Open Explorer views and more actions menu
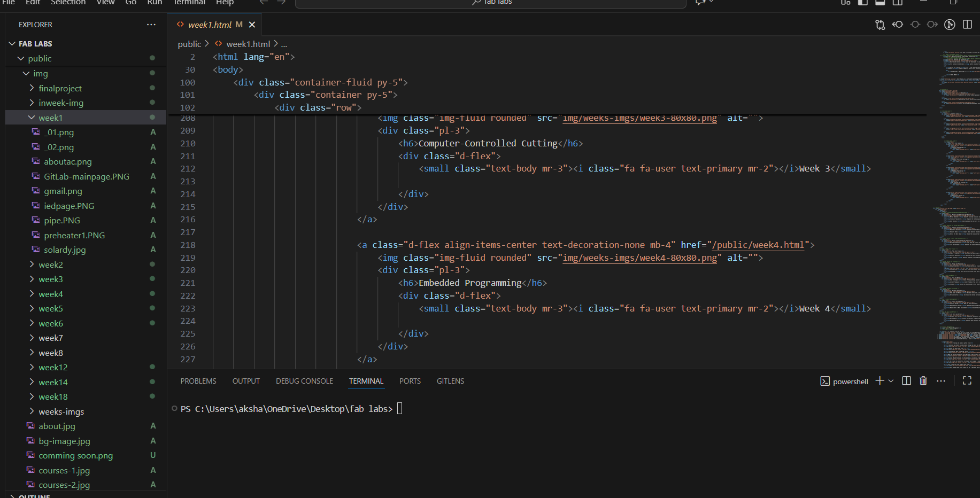980x498 pixels. point(151,25)
